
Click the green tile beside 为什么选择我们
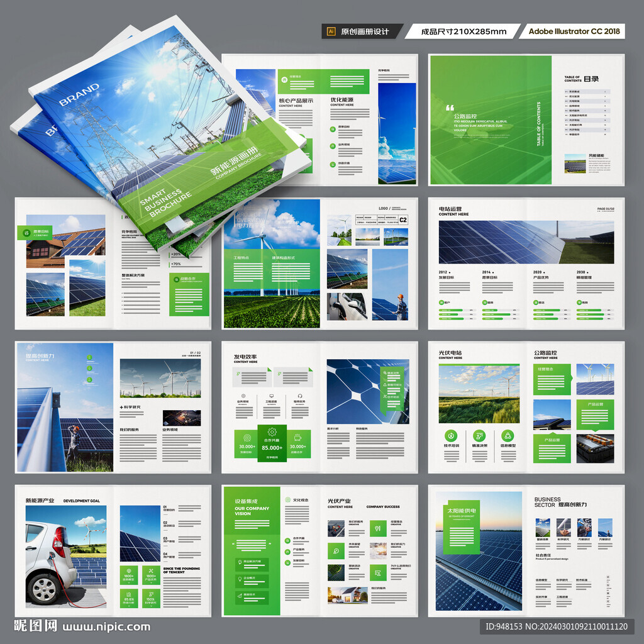click(378, 572)
